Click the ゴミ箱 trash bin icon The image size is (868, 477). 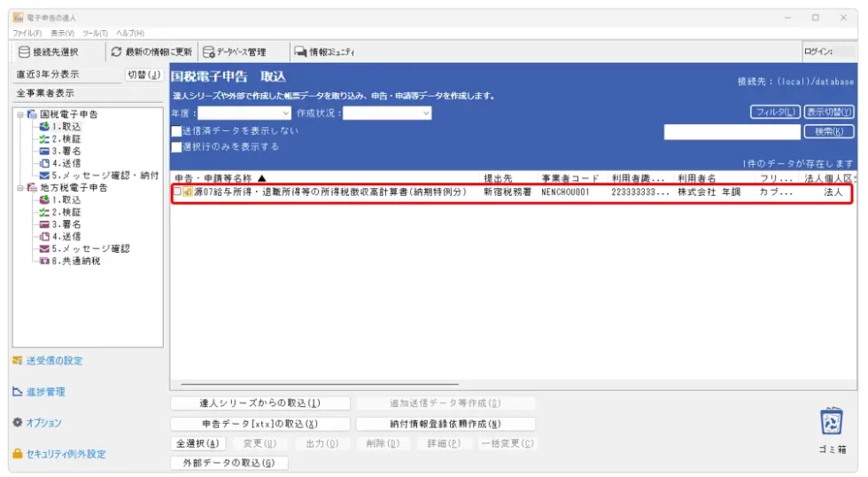(x=832, y=421)
